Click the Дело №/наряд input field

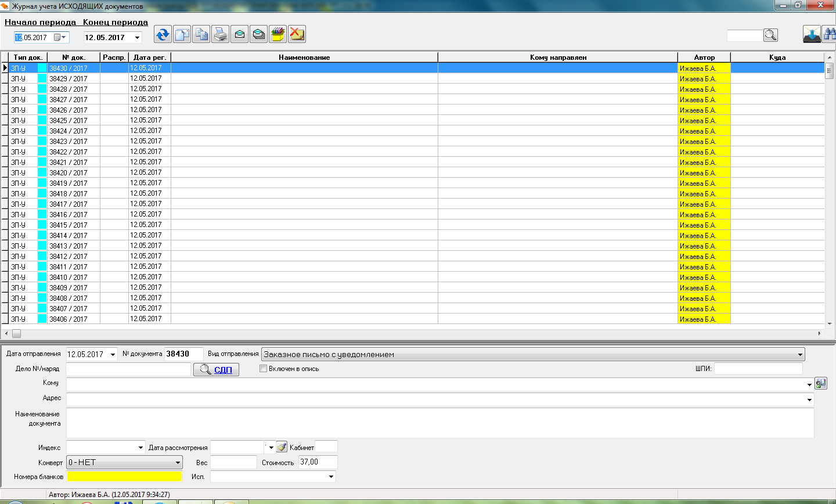[128, 369]
